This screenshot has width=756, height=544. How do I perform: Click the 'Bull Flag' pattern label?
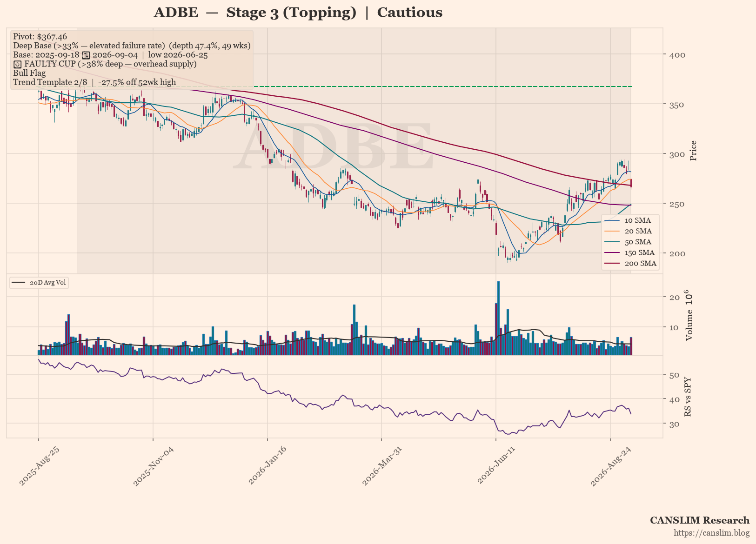[x=29, y=73]
